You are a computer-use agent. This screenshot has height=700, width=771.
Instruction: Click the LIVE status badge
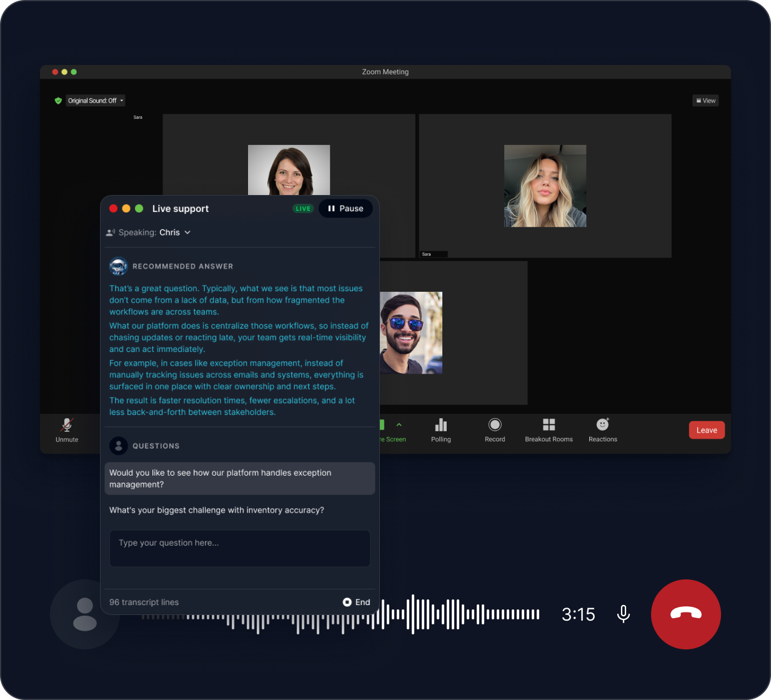point(303,209)
